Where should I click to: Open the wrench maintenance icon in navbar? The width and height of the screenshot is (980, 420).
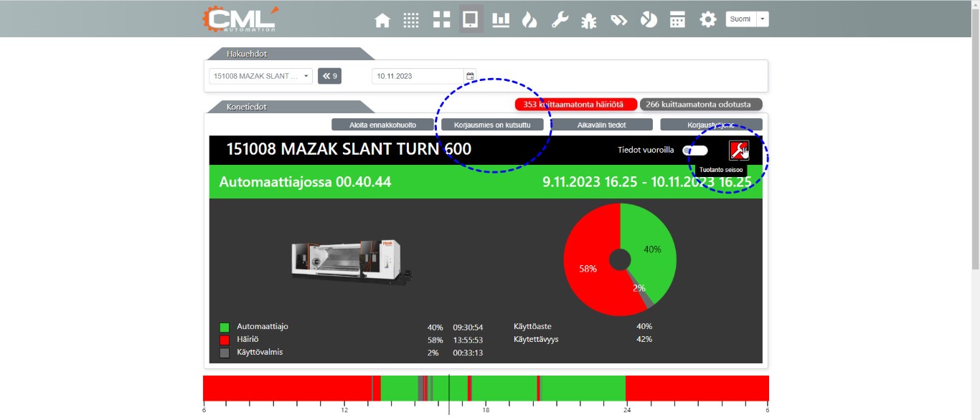[560, 20]
